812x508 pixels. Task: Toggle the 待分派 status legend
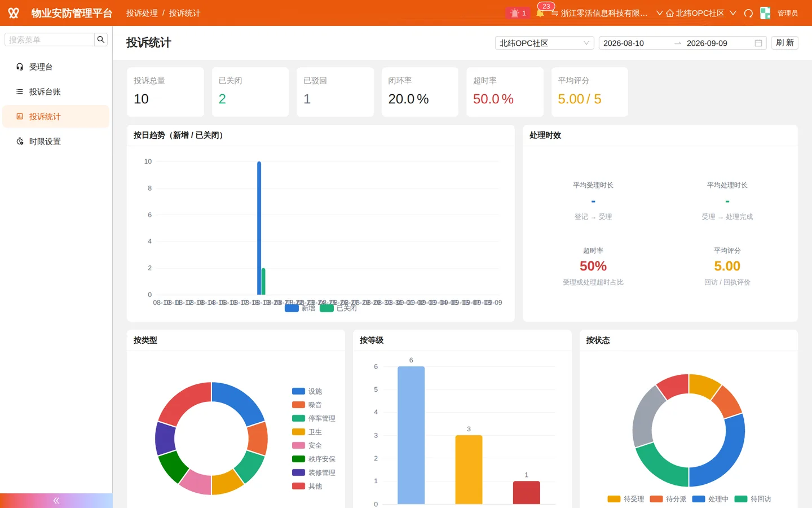668,499
